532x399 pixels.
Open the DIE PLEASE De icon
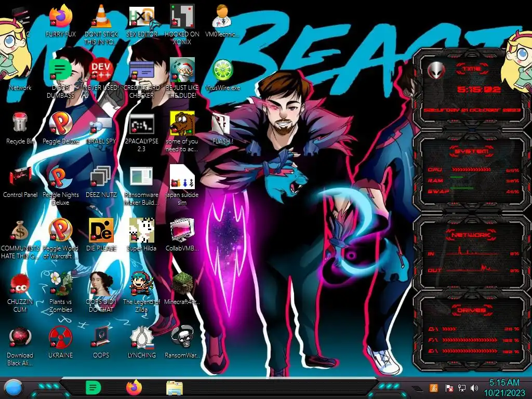[x=101, y=230]
